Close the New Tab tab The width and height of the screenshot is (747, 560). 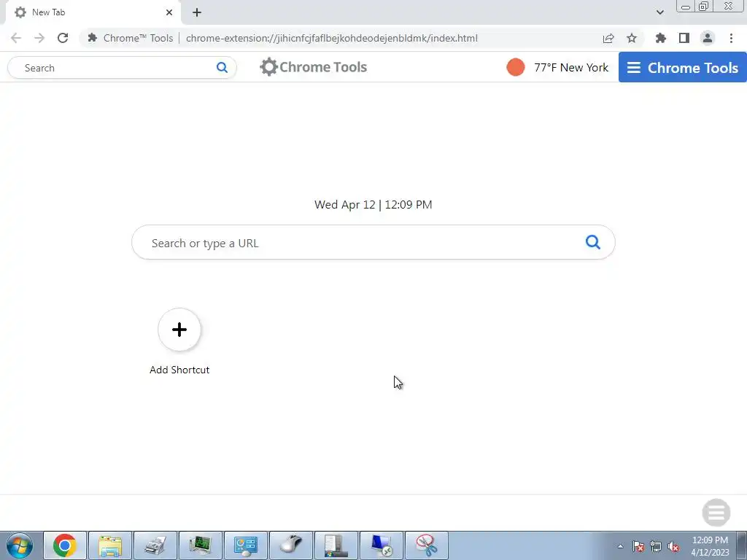point(169,12)
